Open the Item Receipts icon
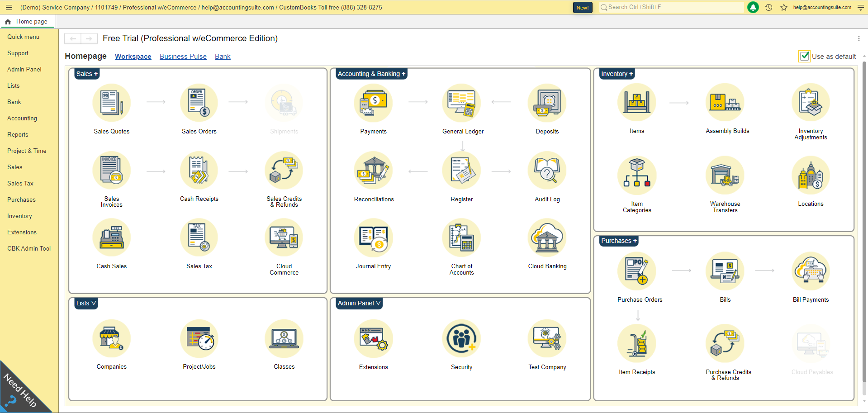Image resolution: width=868 pixels, height=413 pixels. 637,343
